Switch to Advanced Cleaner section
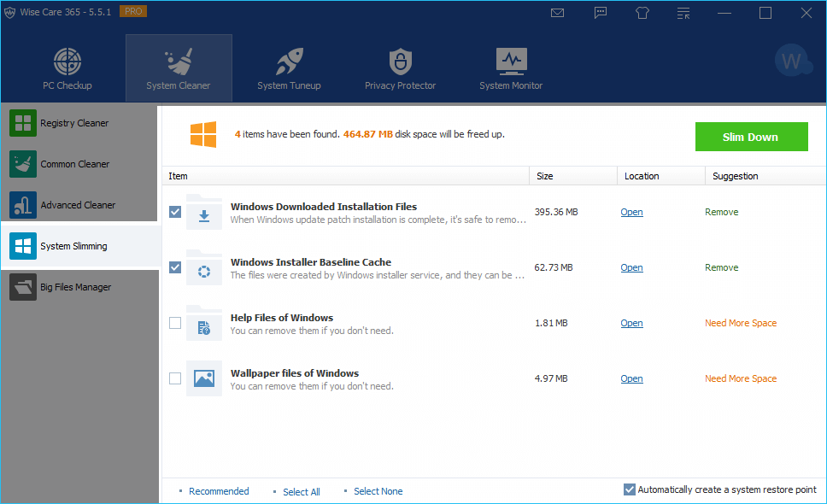Screen dimensions: 827x504 pyautogui.click(x=79, y=205)
